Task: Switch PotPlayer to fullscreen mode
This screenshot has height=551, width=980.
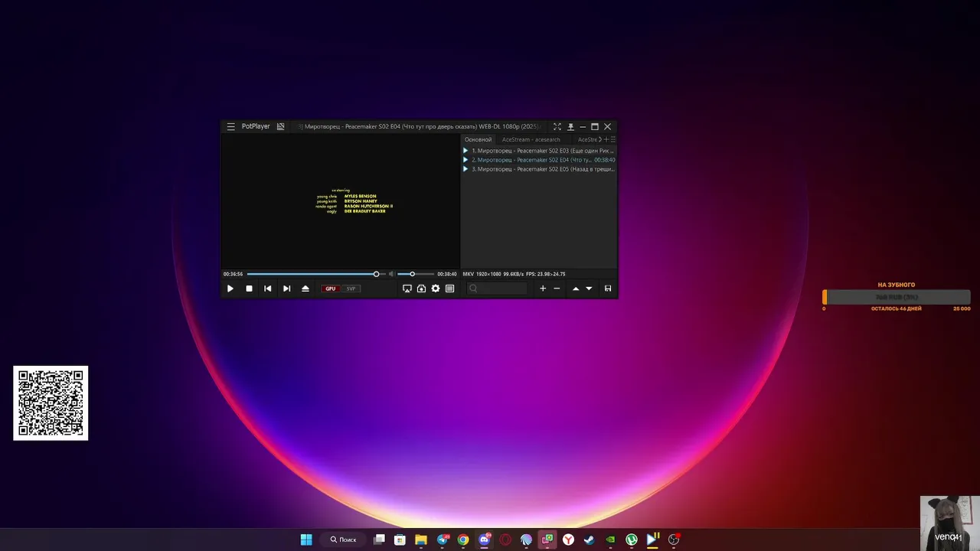Action: click(x=557, y=127)
